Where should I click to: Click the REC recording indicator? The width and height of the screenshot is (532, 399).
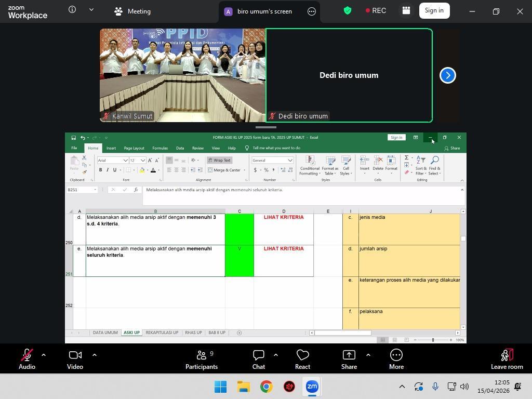coord(376,10)
